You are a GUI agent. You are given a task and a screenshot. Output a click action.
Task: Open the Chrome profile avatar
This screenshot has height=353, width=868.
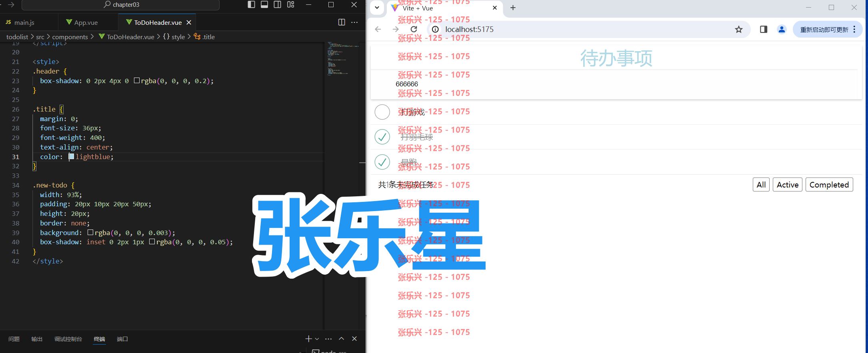click(782, 29)
